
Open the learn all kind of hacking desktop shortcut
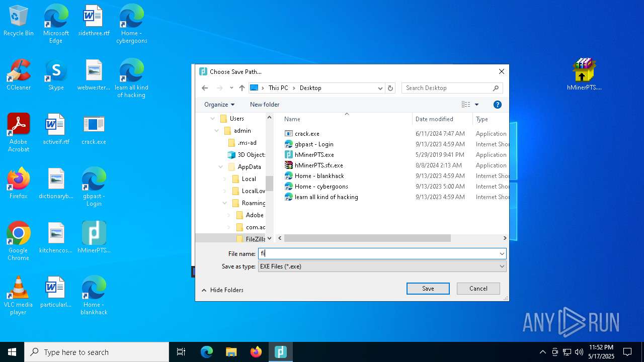(131, 78)
